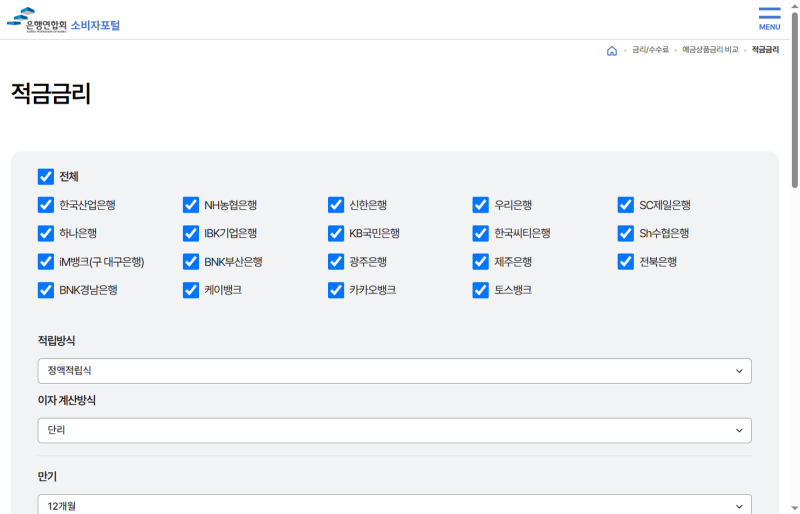Toggle Sh수협은행 checkbox
The image size is (800, 514).
(626, 233)
